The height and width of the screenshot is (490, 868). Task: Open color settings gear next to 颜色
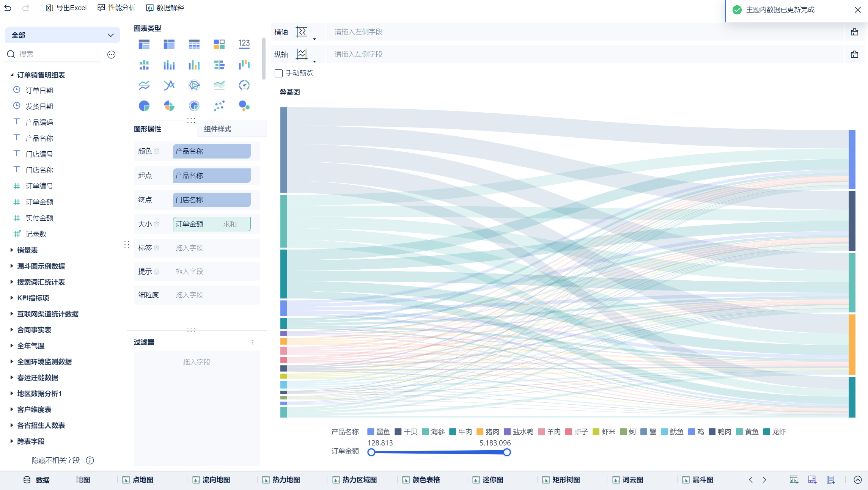click(157, 152)
